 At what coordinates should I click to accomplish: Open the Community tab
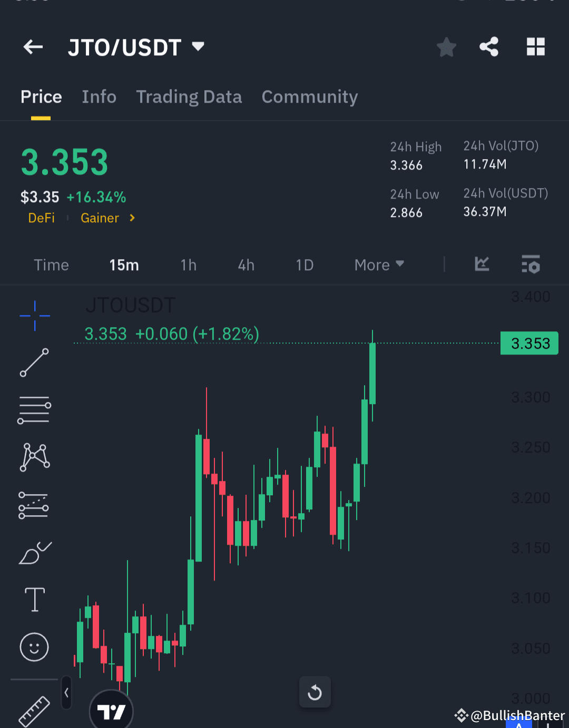point(309,97)
